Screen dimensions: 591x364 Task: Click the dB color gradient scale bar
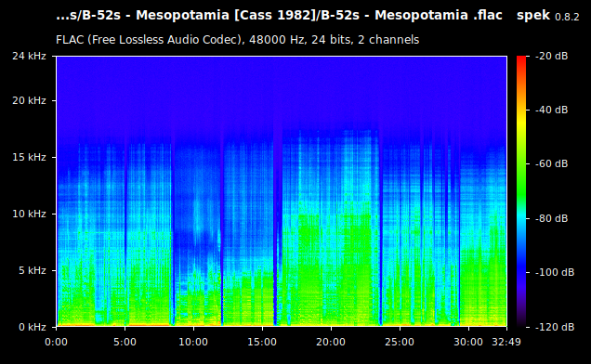click(521, 191)
